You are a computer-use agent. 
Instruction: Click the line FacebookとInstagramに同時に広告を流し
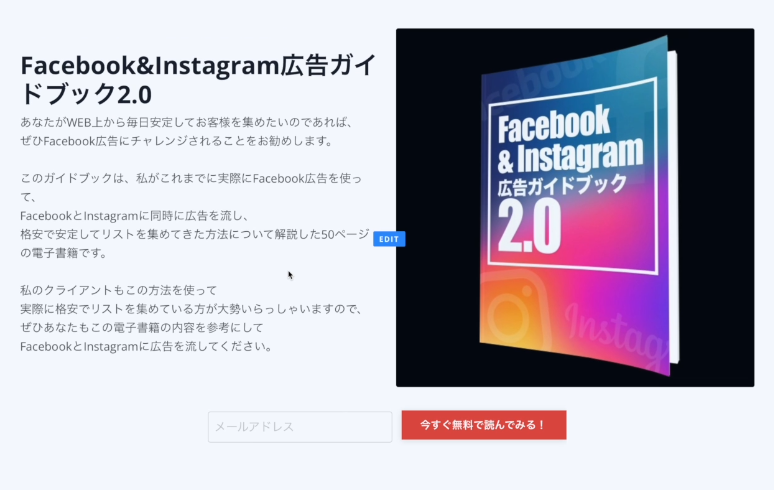click(135, 216)
